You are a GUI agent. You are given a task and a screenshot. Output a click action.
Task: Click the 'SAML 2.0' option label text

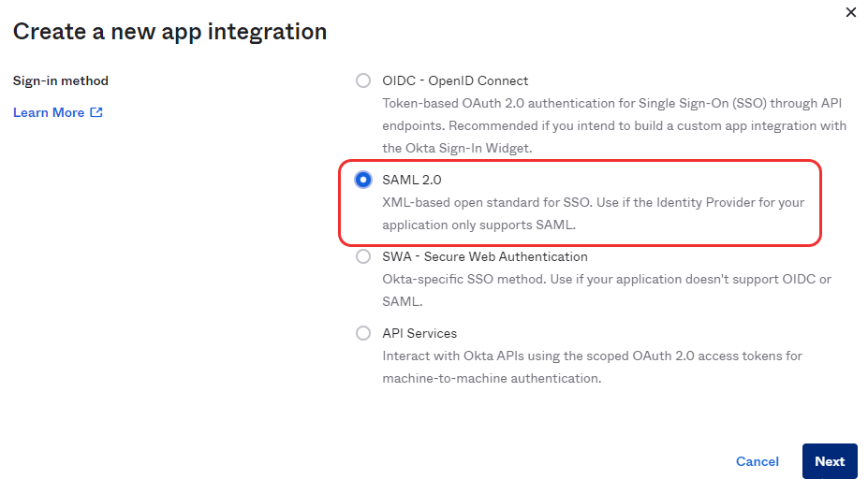coord(412,180)
